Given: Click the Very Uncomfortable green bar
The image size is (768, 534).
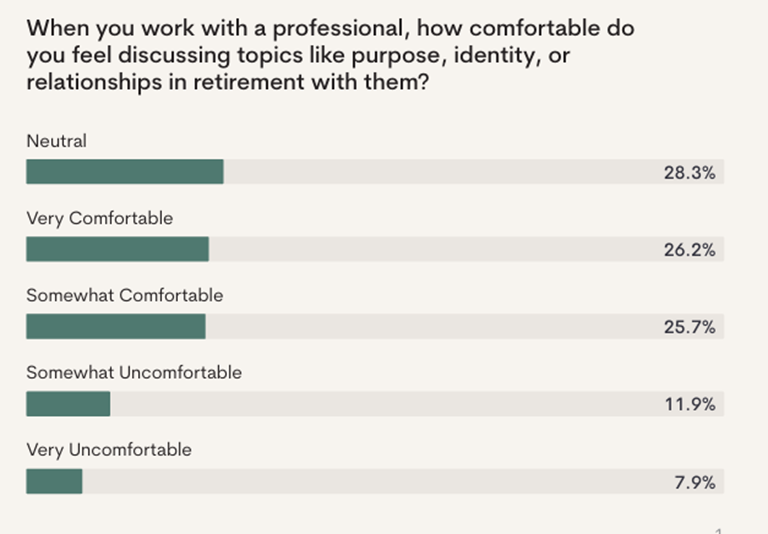Looking at the screenshot, I should point(54,481).
